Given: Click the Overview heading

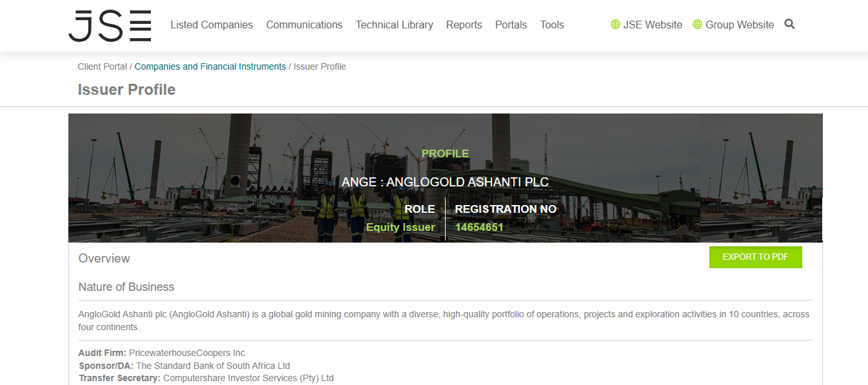Looking at the screenshot, I should [104, 258].
